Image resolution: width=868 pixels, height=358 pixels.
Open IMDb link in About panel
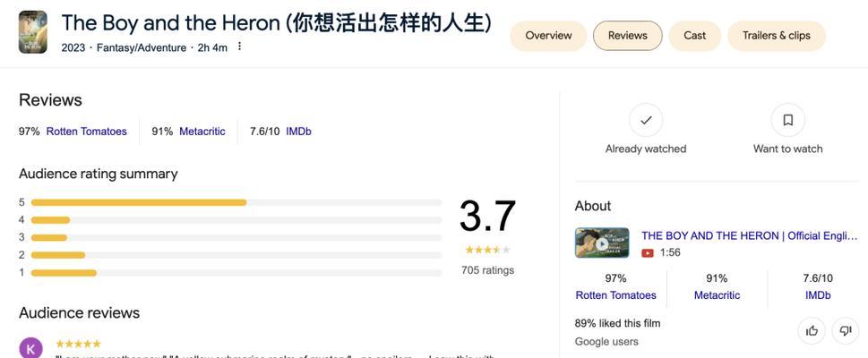pyautogui.click(x=818, y=295)
